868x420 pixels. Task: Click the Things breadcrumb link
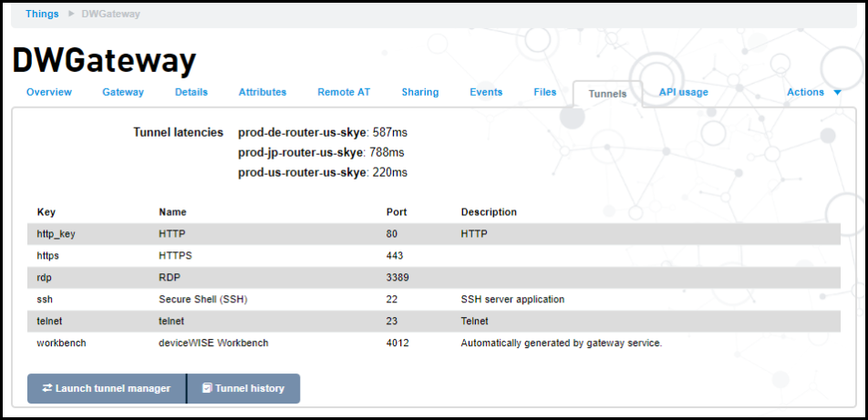[x=42, y=14]
